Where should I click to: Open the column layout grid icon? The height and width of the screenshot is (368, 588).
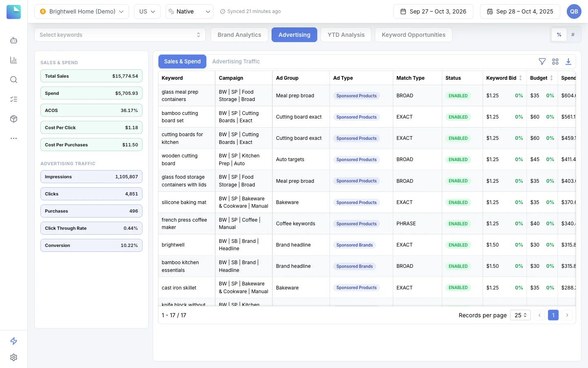[555, 61]
